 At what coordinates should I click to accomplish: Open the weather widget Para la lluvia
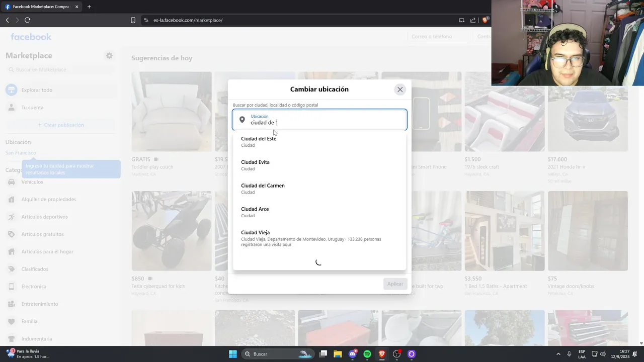[x=28, y=354]
